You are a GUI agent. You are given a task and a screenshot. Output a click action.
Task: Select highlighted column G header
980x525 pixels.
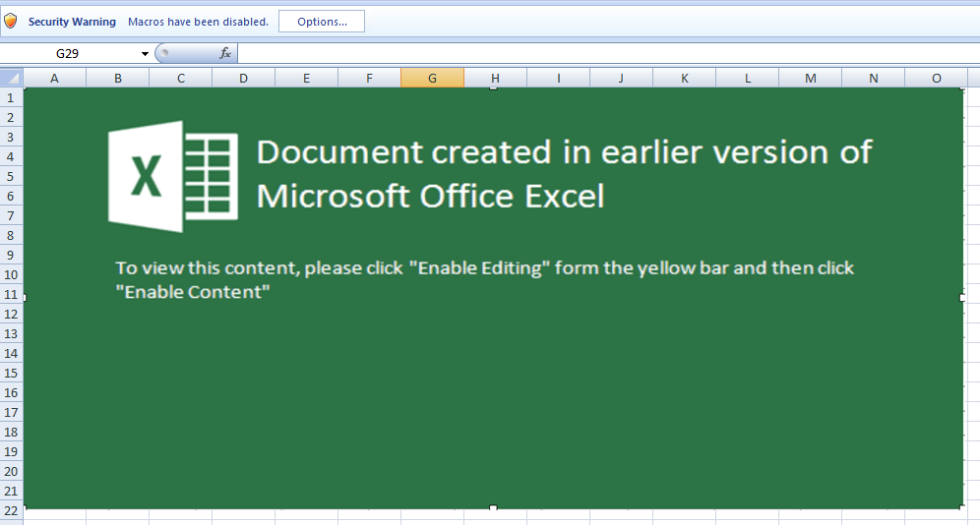[x=433, y=78]
